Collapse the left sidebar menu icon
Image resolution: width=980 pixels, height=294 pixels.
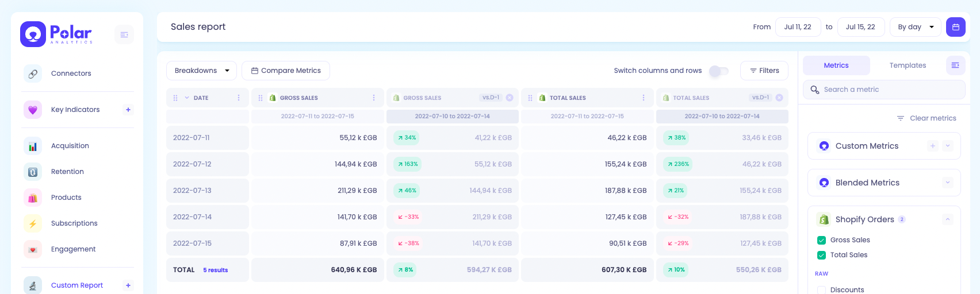(124, 34)
